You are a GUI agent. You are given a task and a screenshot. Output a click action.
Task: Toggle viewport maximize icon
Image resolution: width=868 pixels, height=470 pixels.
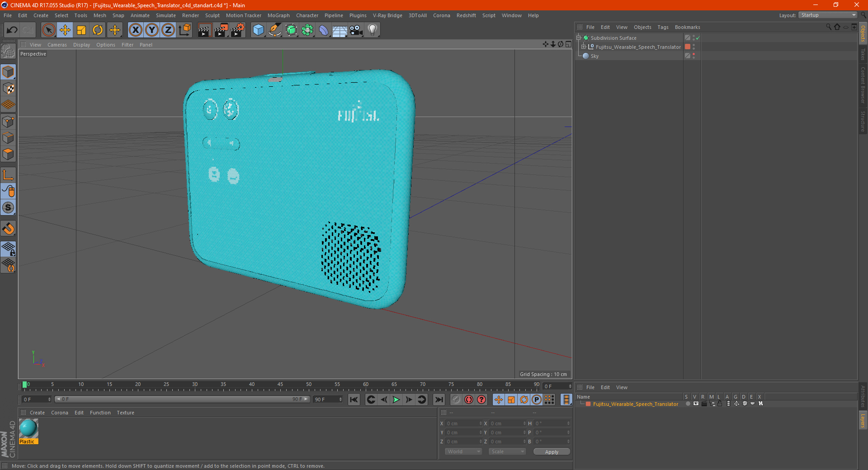[x=568, y=44]
